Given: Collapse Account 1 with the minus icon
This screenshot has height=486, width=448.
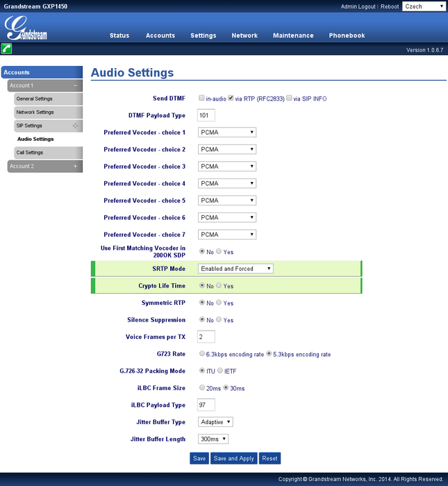Looking at the screenshot, I should [75, 85].
